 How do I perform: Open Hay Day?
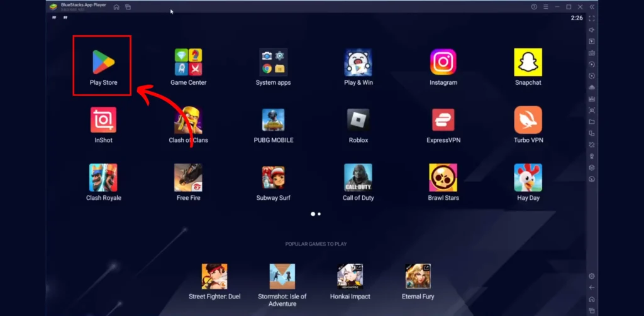528,178
